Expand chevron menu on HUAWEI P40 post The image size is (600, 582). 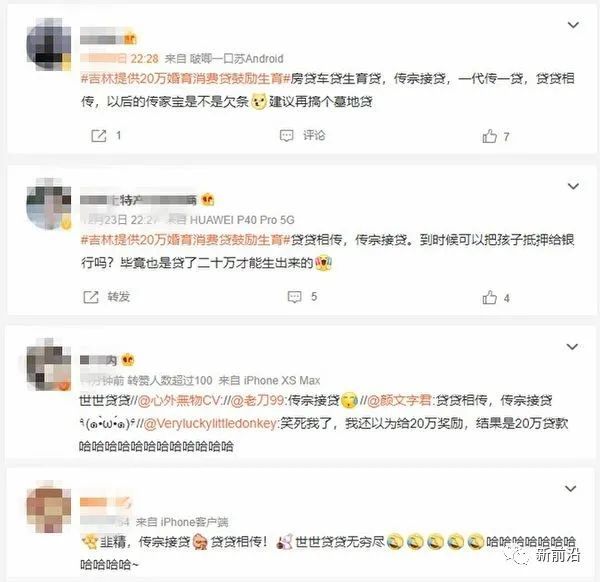(573, 186)
